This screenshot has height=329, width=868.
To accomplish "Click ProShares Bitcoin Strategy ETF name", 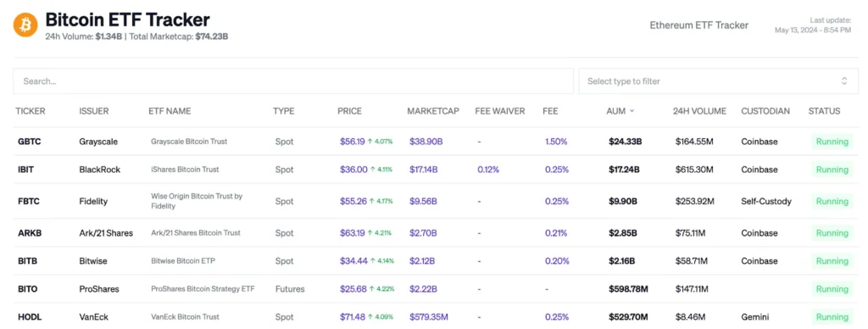I will (203, 289).
